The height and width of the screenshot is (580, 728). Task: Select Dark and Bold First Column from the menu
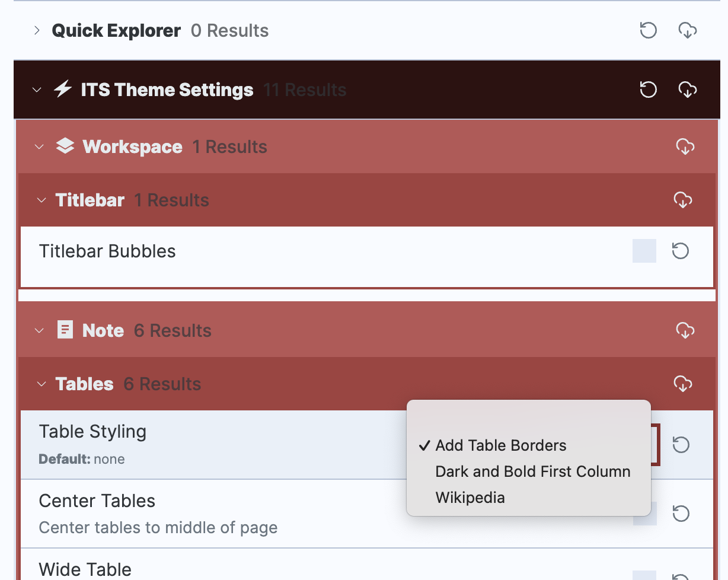click(x=532, y=471)
